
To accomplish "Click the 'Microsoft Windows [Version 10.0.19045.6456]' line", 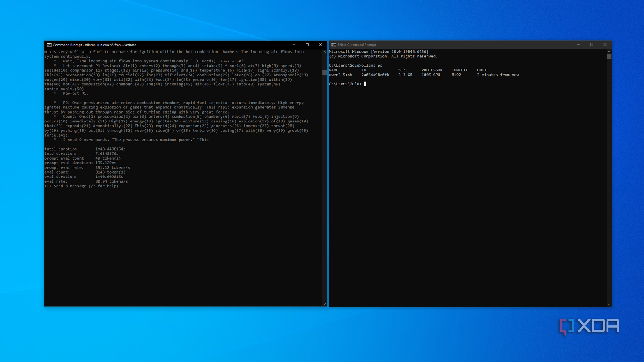I will 379,51.
